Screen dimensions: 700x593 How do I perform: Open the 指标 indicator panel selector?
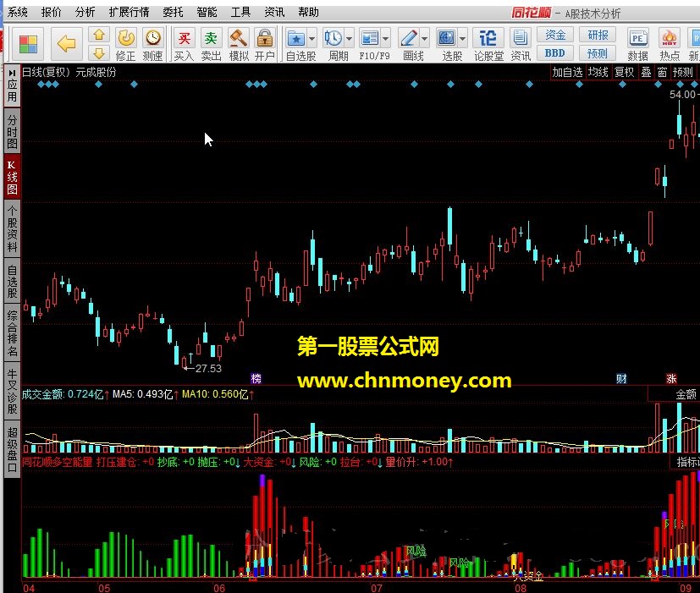pos(687,462)
